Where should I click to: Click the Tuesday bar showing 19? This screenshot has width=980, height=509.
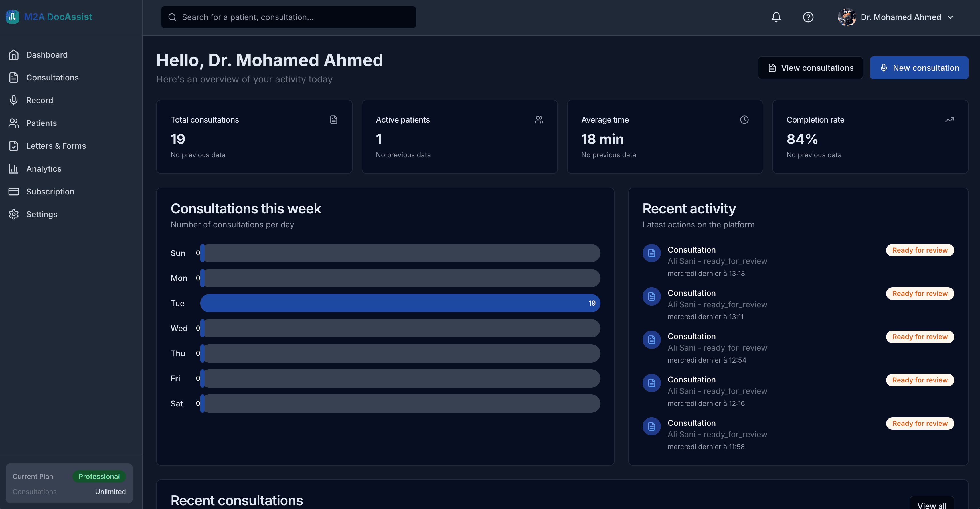tap(400, 303)
